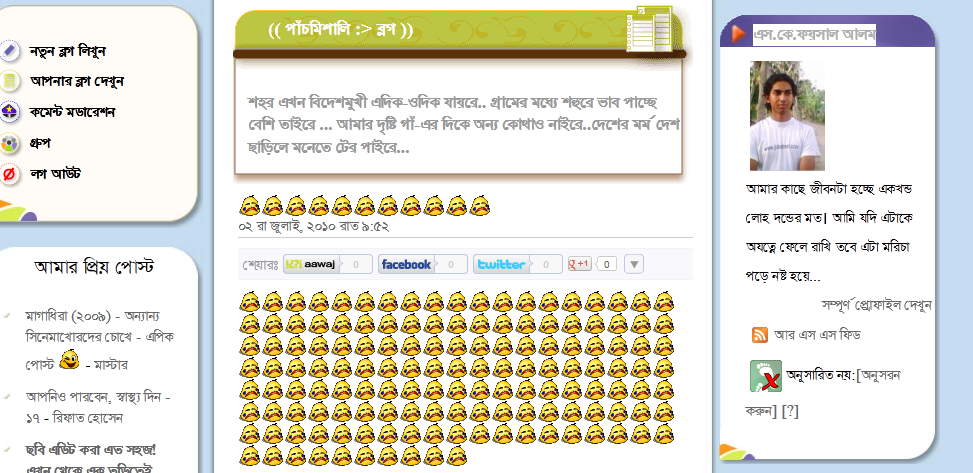Click the author bio text আমার কাছে জীবনটা

coord(828,232)
